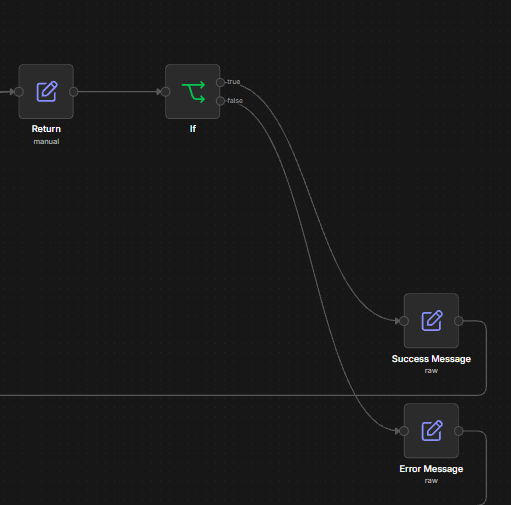Select the "Return" node label

(x=46, y=129)
